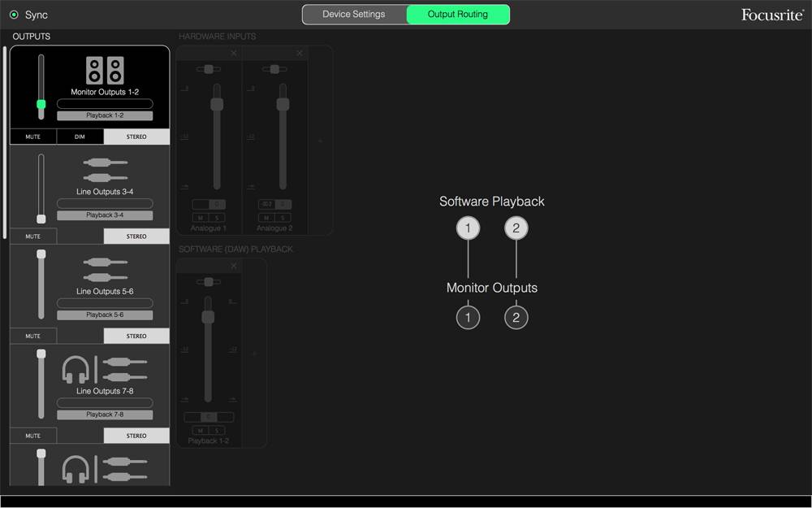Remove the Playback 1-2 mixer channel via X

(x=234, y=266)
